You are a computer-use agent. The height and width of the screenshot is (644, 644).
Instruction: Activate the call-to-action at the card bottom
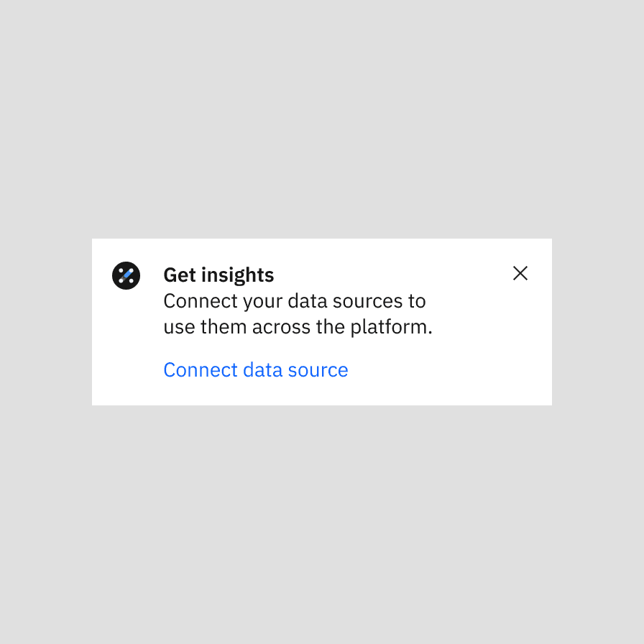255,369
